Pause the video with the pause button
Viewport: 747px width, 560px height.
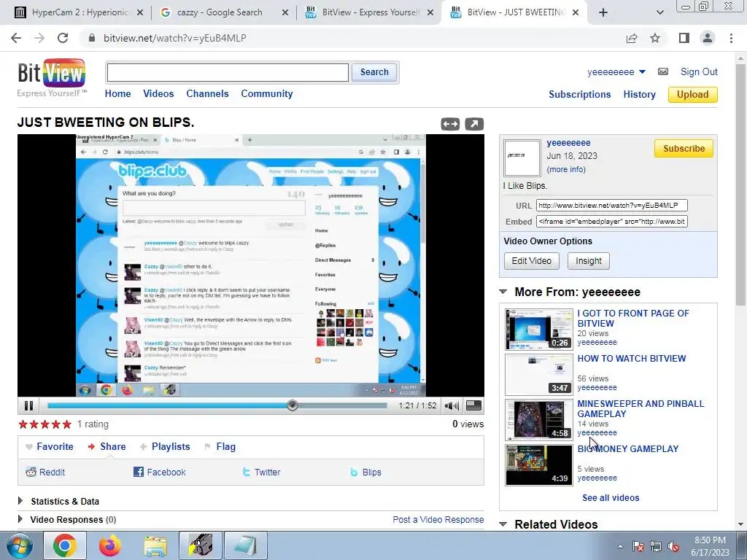(x=28, y=405)
